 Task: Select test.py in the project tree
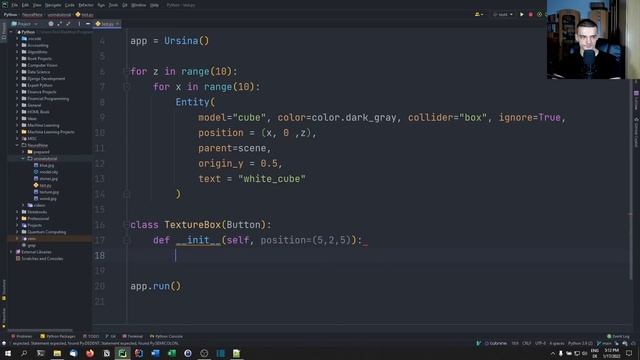[42, 185]
